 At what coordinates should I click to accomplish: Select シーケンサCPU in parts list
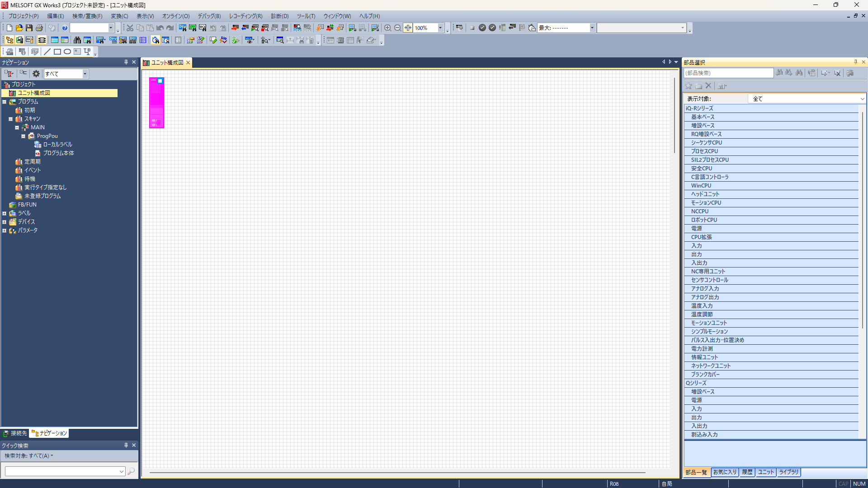707,143
